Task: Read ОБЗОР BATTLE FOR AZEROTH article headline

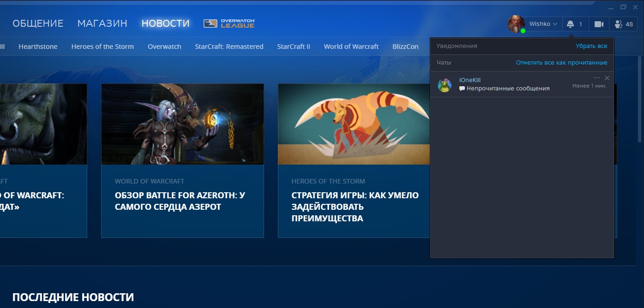Action: (x=180, y=201)
